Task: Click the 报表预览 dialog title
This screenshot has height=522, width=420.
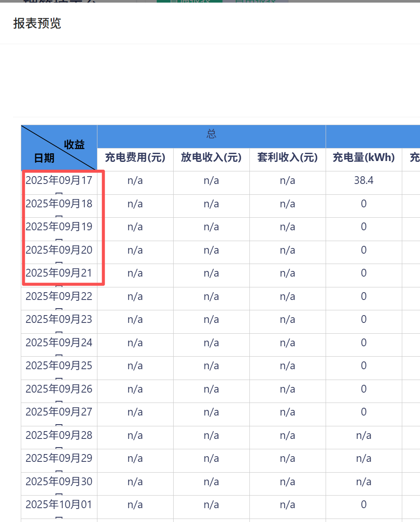Action: click(37, 23)
